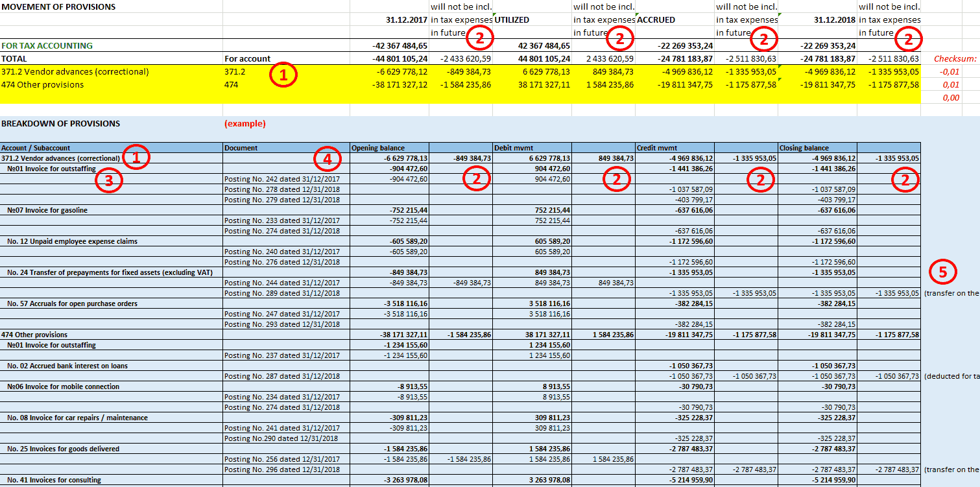980x487 pixels.
Task: Select No. 02 Accrued bank interest on loans
Action: (67, 366)
